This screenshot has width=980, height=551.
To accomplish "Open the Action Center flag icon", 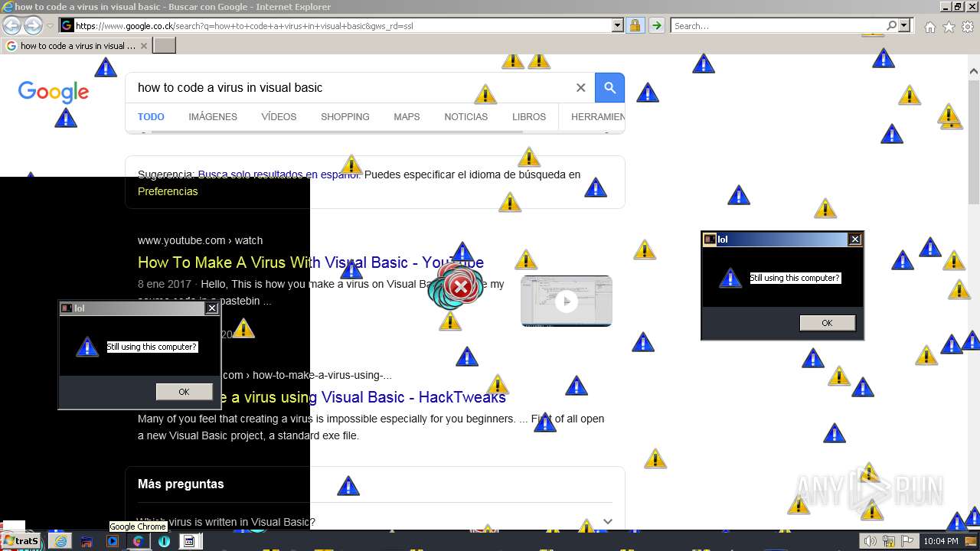I will click(x=906, y=542).
